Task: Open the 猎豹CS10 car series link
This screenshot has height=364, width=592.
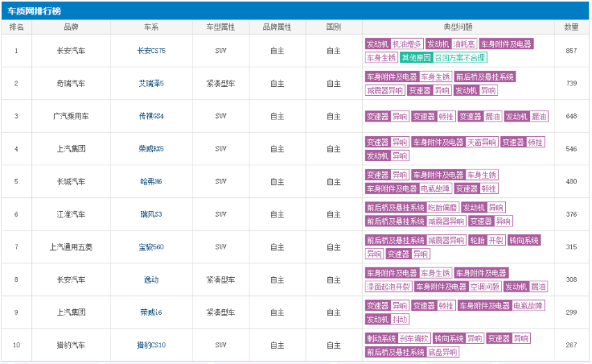Action: point(151,345)
